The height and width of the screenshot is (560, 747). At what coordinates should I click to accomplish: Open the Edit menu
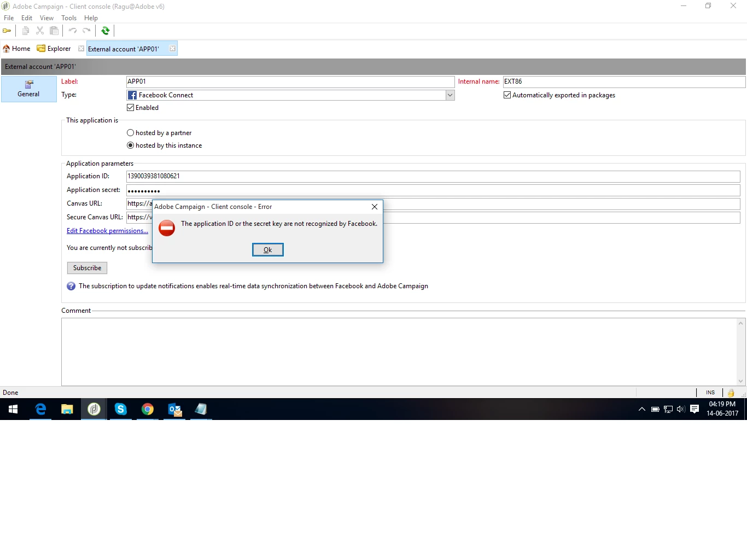pos(27,18)
